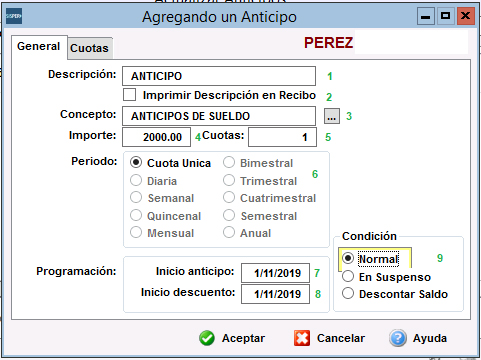Click the PEREZ employee name text
The height and width of the screenshot is (360, 481).
click(328, 43)
